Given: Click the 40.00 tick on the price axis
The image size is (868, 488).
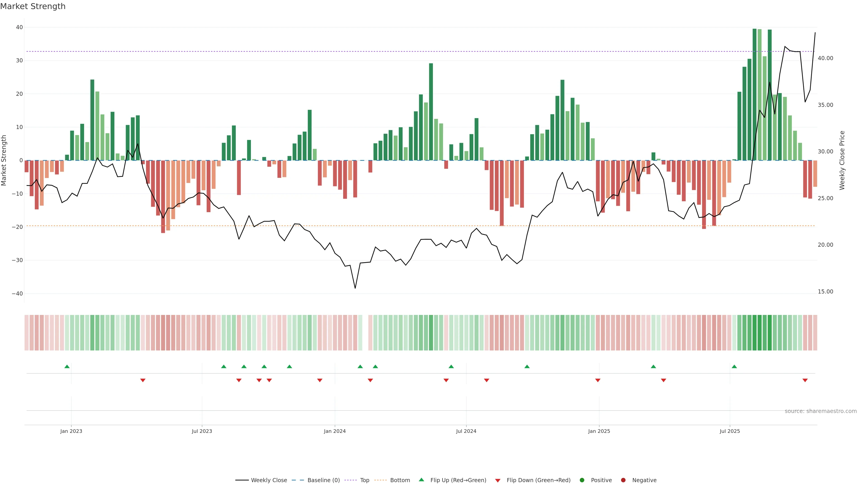Looking at the screenshot, I should pyautogui.click(x=825, y=58).
